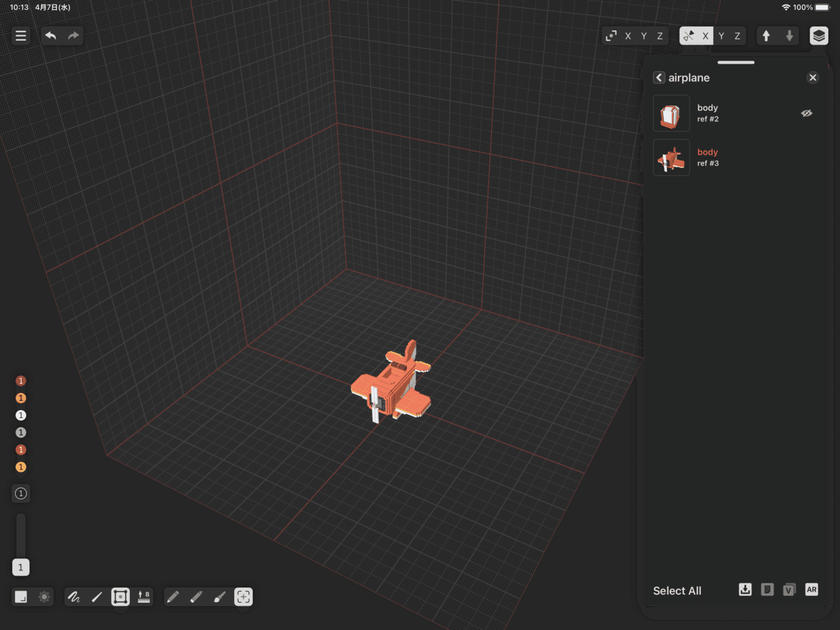Viewport: 840px width, 630px height.
Task: Open the extrude height tool
Action: click(144, 597)
